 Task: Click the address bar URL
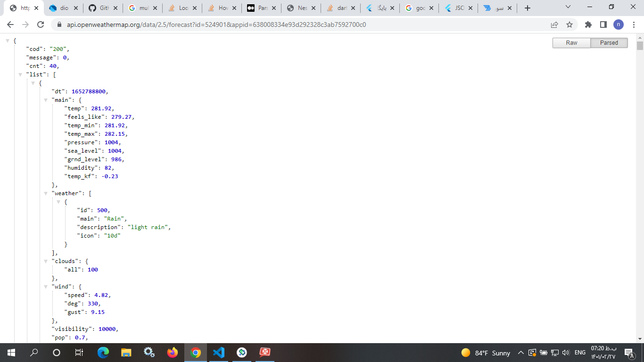point(216,25)
